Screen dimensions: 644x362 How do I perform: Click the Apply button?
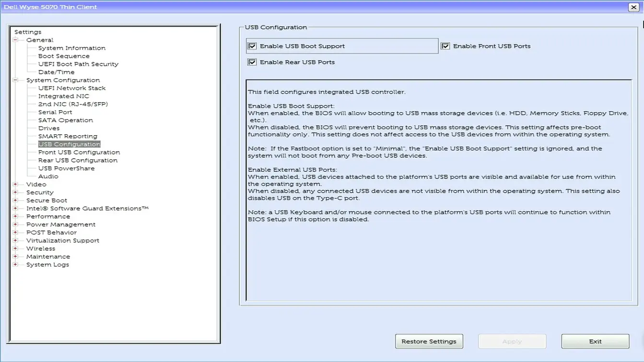pyautogui.click(x=512, y=341)
